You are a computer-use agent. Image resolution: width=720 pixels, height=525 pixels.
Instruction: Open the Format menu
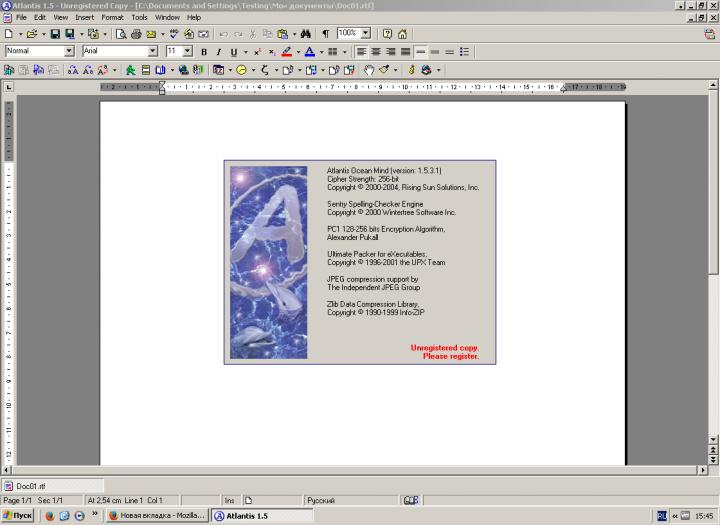tap(112, 17)
